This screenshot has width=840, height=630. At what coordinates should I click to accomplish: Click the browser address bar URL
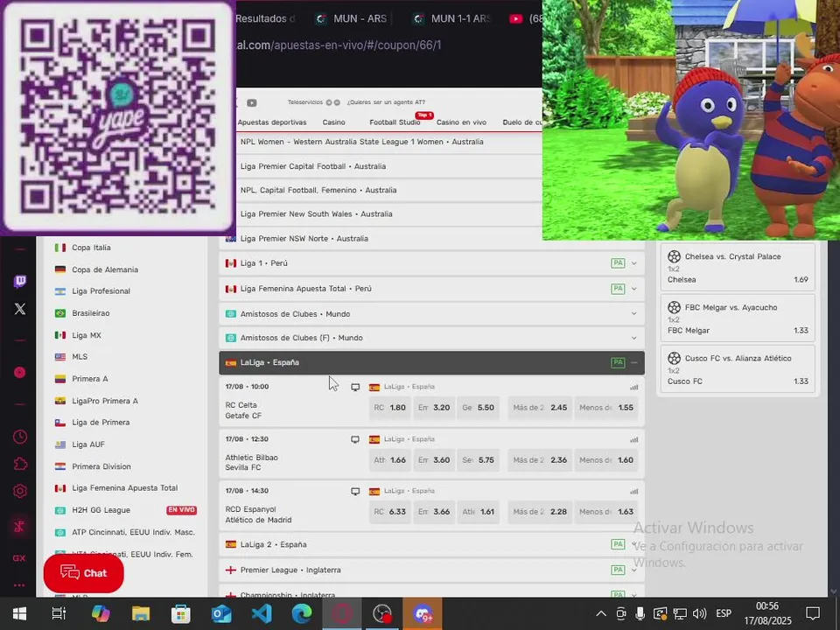(339, 45)
